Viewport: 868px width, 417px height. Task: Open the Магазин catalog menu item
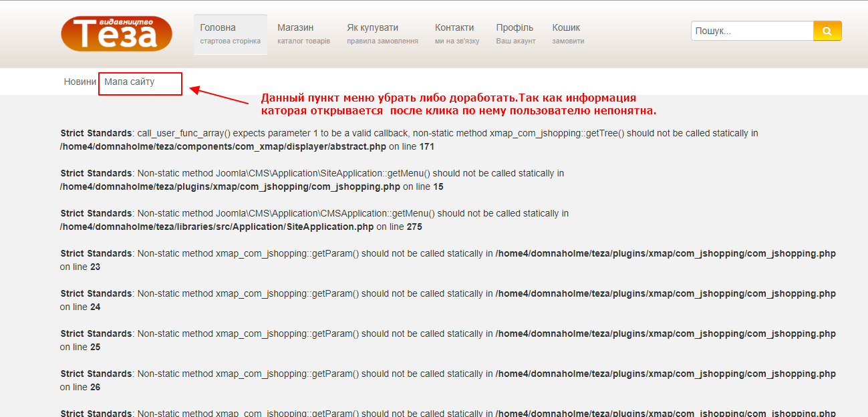(x=304, y=34)
